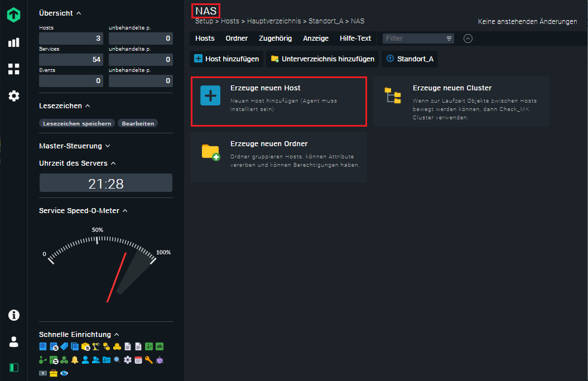Screen dimensions: 588x381
Task: Open the Anzeige menu
Action: click(x=316, y=38)
